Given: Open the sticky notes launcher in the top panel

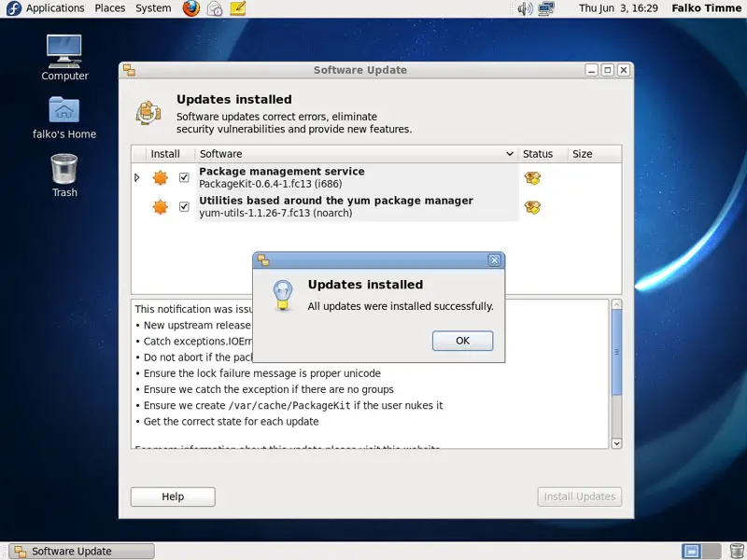Looking at the screenshot, I should point(238,8).
